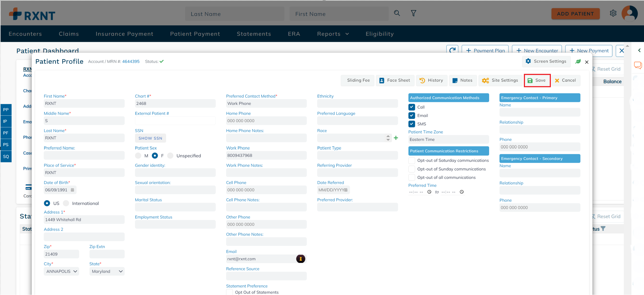
Task: Select F for Patient Sex
Action: [x=155, y=155]
